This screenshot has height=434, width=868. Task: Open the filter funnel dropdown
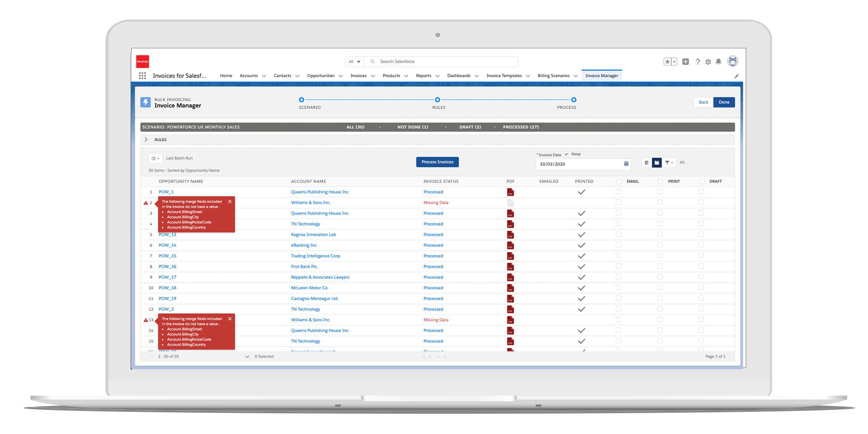pos(669,163)
